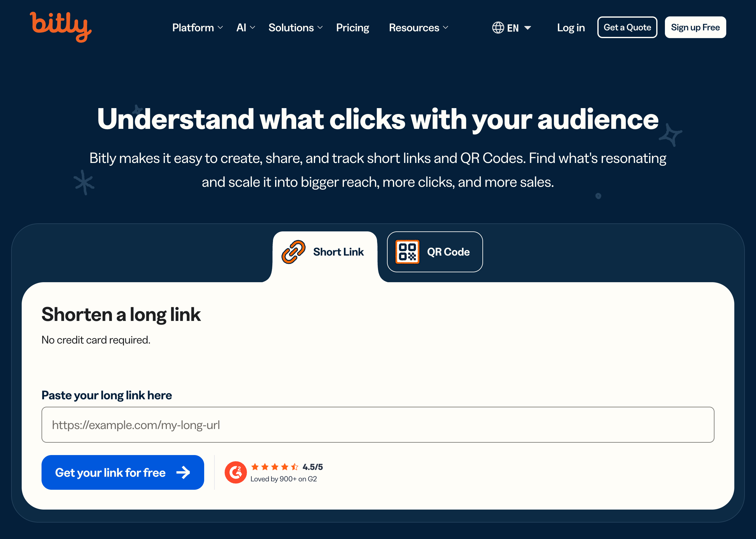Open the EN language dropdown arrow
This screenshot has height=539, width=756.
[528, 28]
